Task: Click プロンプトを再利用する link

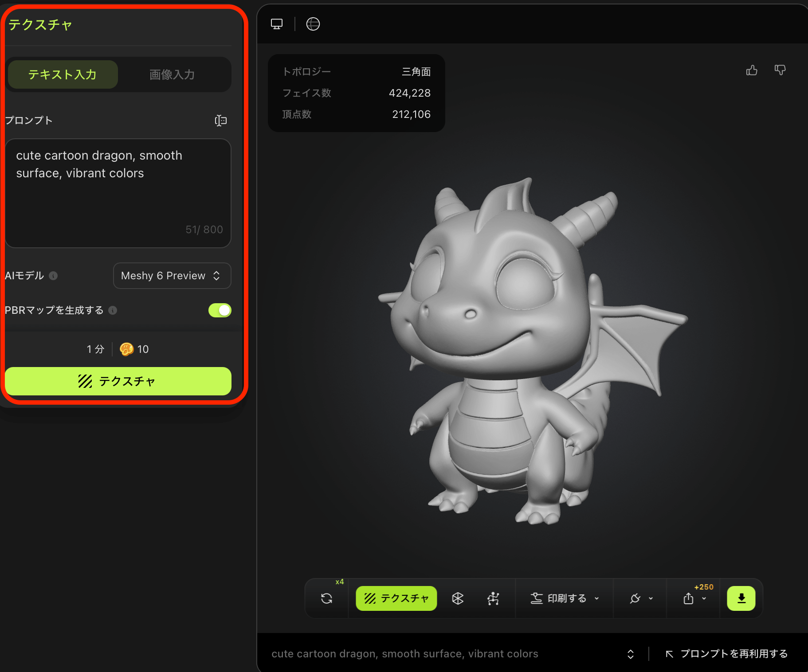Action: (727, 654)
